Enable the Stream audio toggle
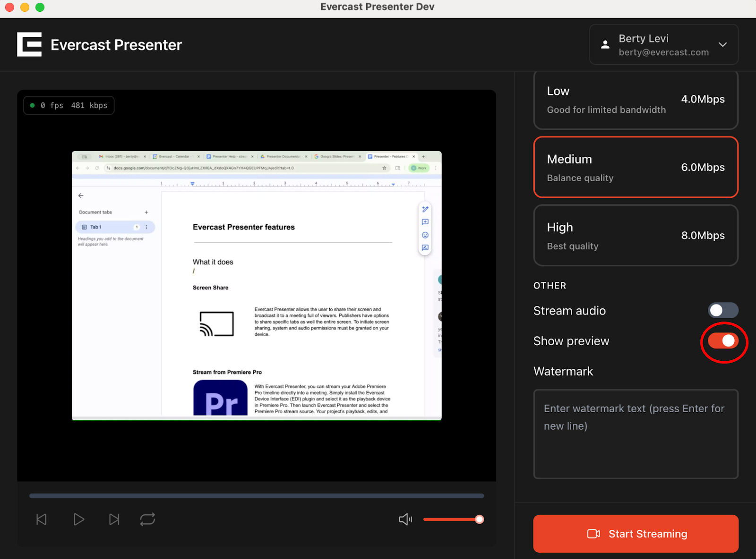This screenshot has width=756, height=559. point(723,310)
